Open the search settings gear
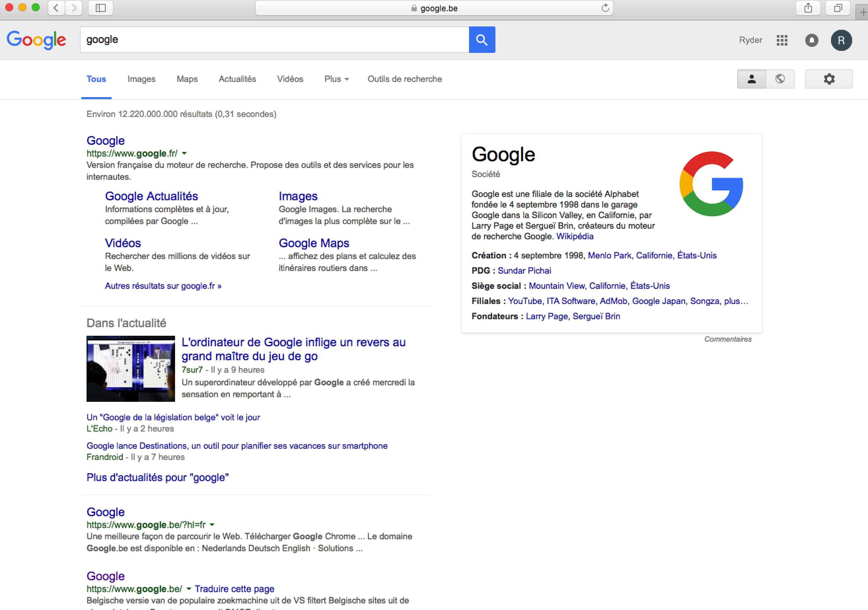The width and height of the screenshot is (868, 610). (829, 79)
